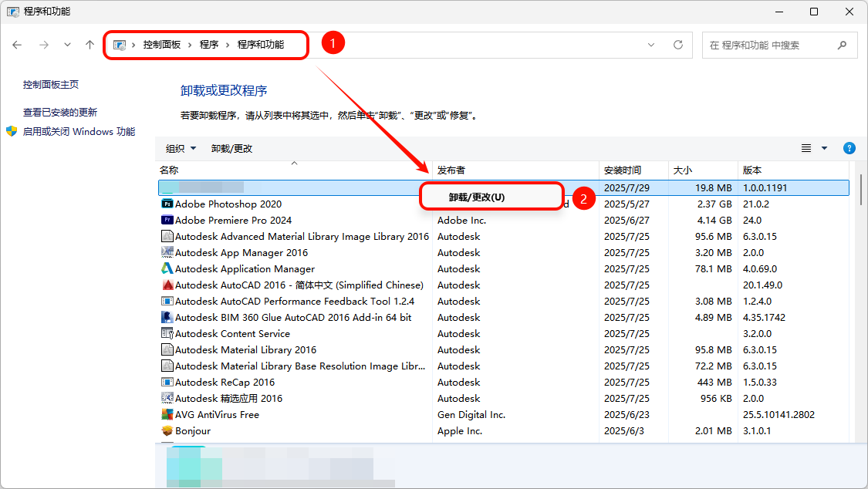Click the Autodesk 精选应用 2016 icon

(x=167, y=398)
